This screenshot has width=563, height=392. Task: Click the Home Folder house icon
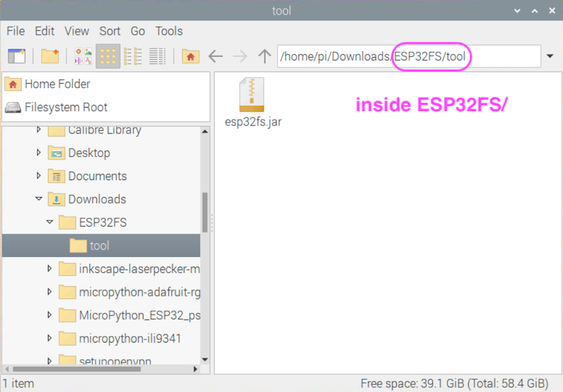click(13, 84)
